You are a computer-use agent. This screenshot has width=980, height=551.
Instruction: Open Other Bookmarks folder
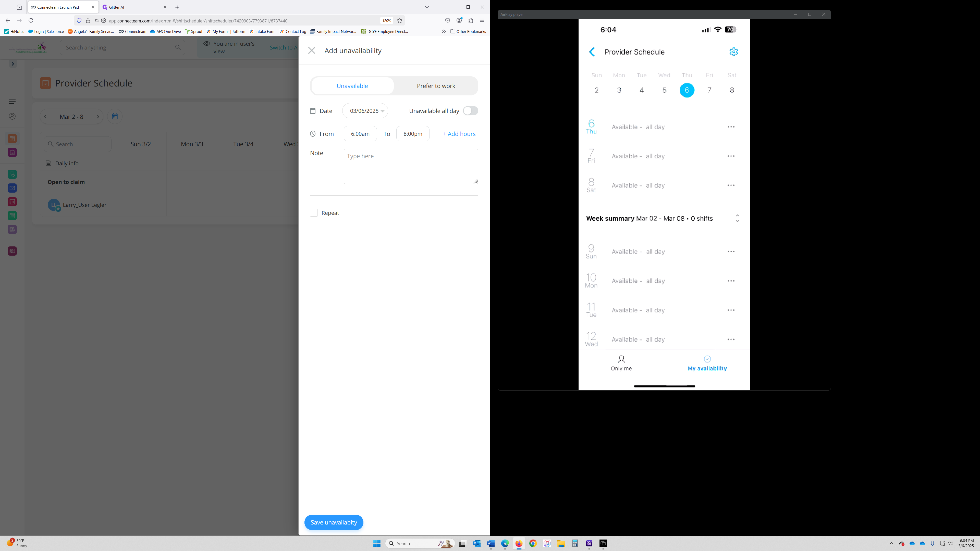(x=468, y=32)
